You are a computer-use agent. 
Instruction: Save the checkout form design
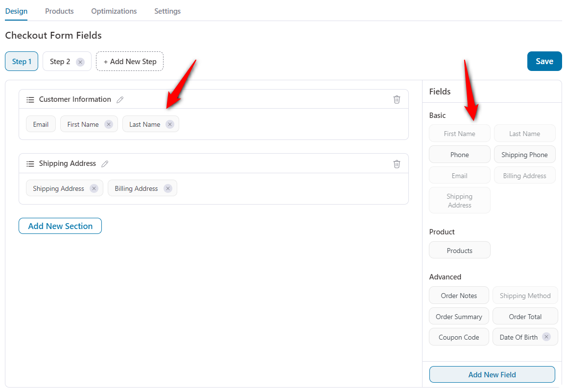click(x=544, y=61)
